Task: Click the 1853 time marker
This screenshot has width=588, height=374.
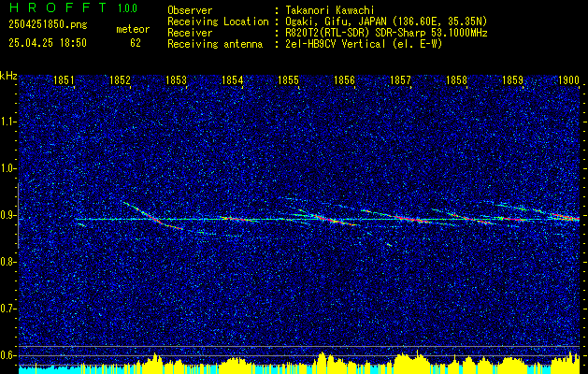Action: coord(177,80)
